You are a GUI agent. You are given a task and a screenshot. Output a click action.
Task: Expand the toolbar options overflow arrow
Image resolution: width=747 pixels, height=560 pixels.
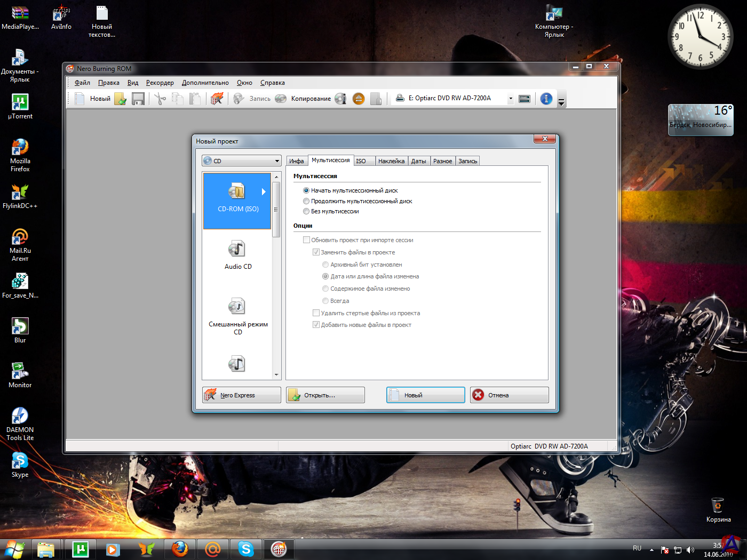click(561, 102)
